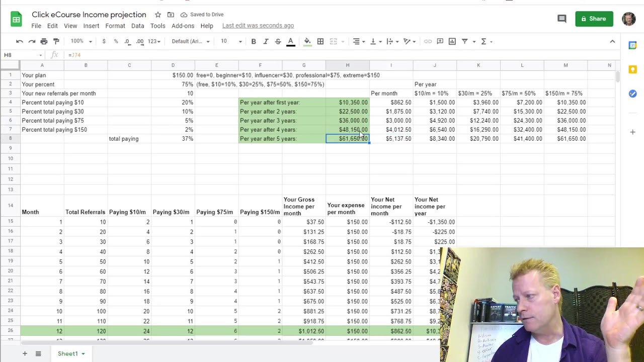Select cell showing $48,150.00 after 4 years
644x362 pixels.
(347, 130)
